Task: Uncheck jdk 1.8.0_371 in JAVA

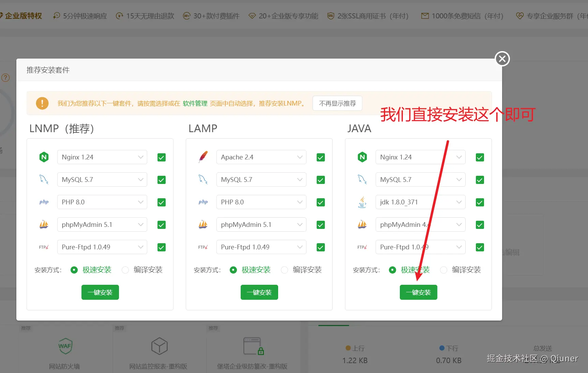Action: point(480,202)
